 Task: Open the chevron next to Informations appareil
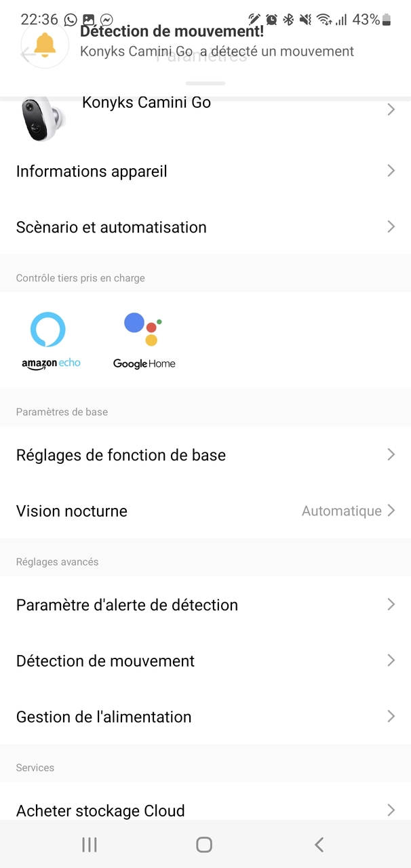pyautogui.click(x=391, y=171)
